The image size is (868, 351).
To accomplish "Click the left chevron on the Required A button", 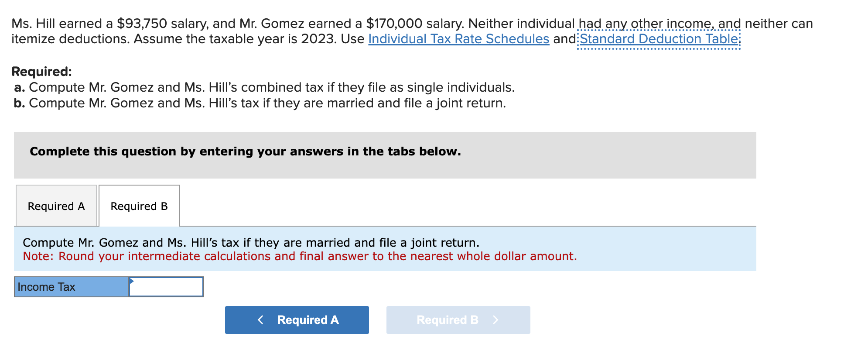I will pyautogui.click(x=260, y=320).
